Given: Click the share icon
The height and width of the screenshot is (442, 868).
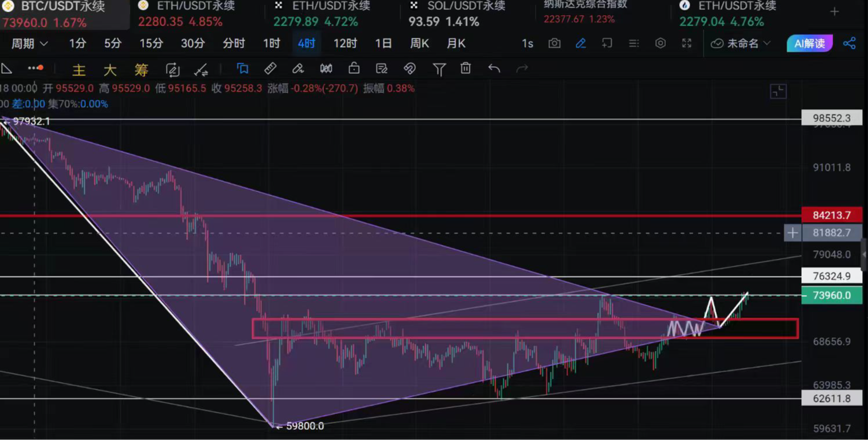Looking at the screenshot, I should [x=849, y=44].
